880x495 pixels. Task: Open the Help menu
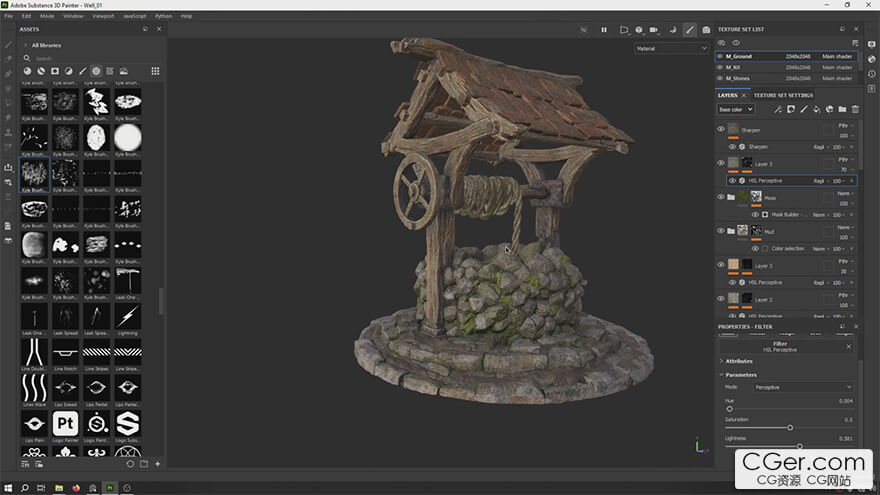coord(186,16)
